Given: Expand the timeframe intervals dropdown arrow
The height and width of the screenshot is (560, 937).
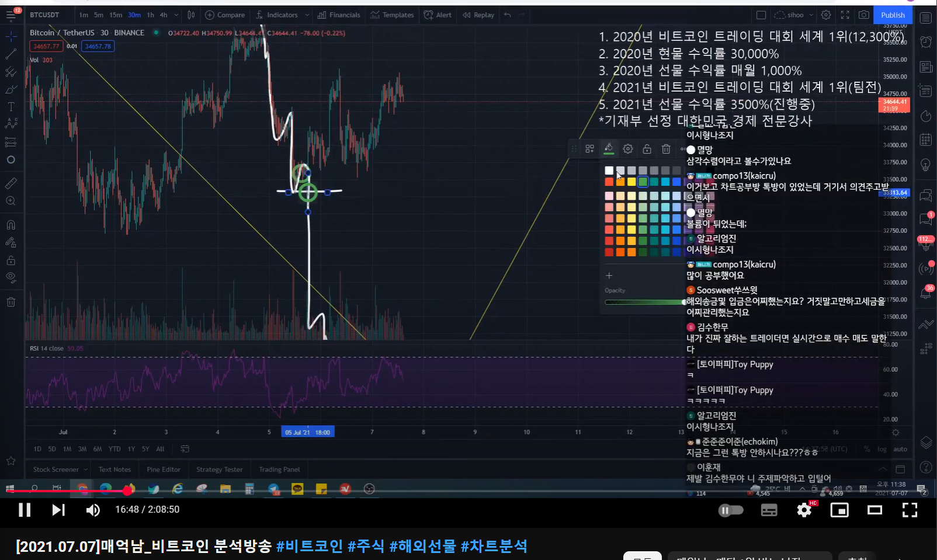Looking at the screenshot, I should click(x=176, y=15).
